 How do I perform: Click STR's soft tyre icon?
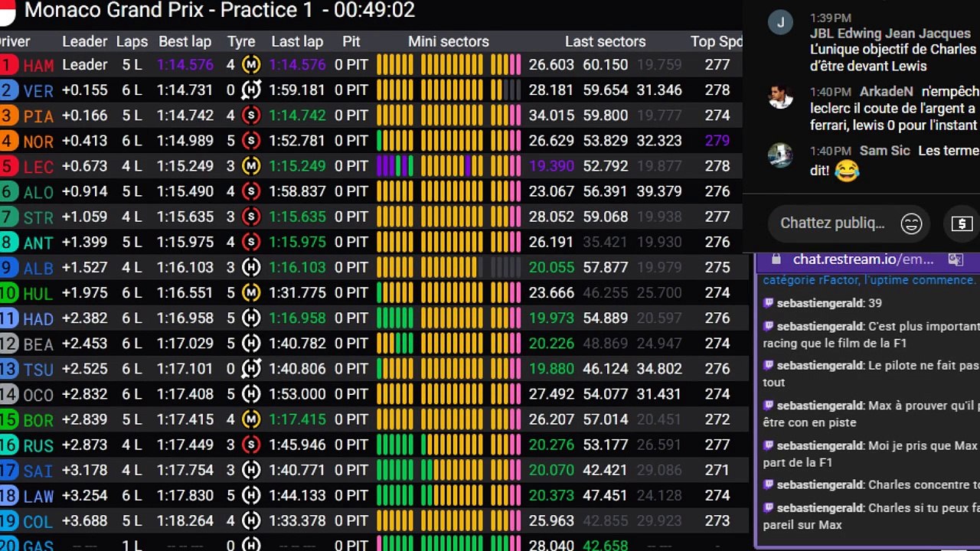tap(251, 217)
